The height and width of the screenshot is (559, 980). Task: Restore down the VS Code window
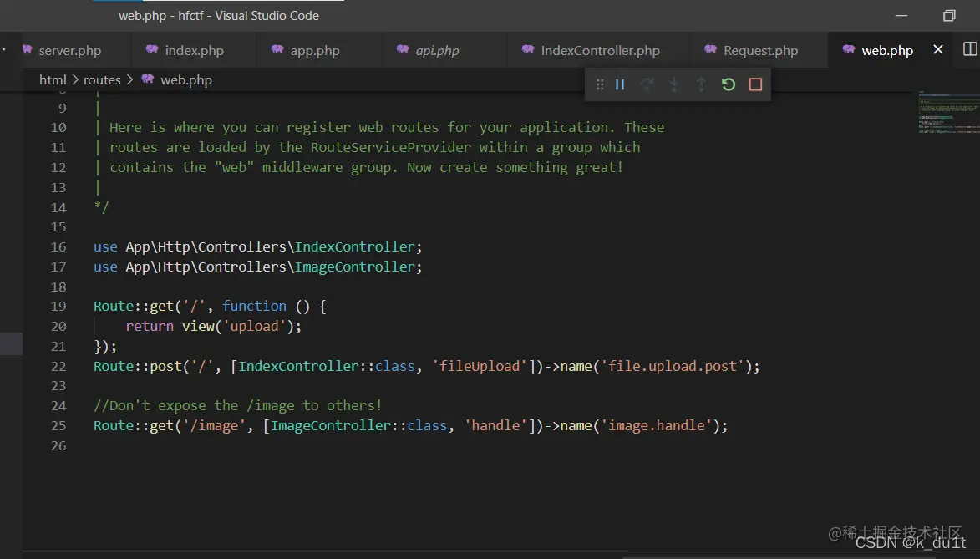click(949, 16)
